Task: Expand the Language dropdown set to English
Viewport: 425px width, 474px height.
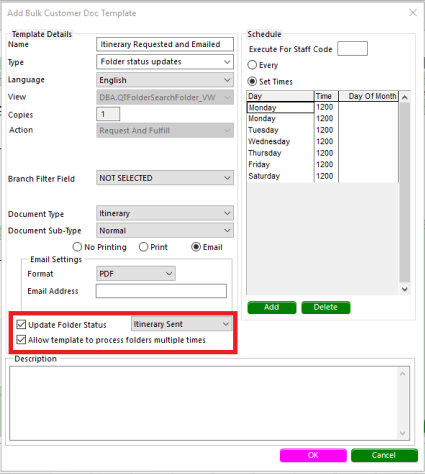Action: click(x=165, y=80)
